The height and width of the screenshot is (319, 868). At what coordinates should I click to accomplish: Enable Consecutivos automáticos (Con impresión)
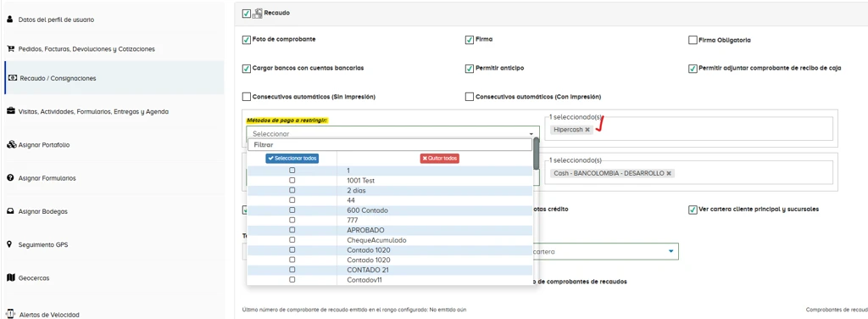[470, 97]
